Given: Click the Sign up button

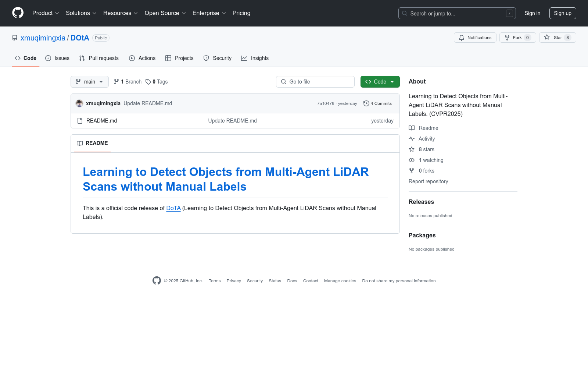Looking at the screenshot, I should (x=563, y=13).
